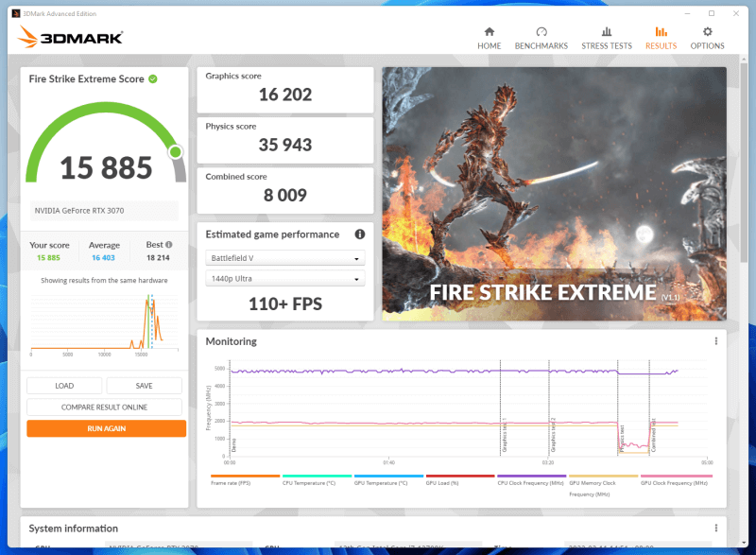Click the Average score 16 403

pyautogui.click(x=104, y=258)
